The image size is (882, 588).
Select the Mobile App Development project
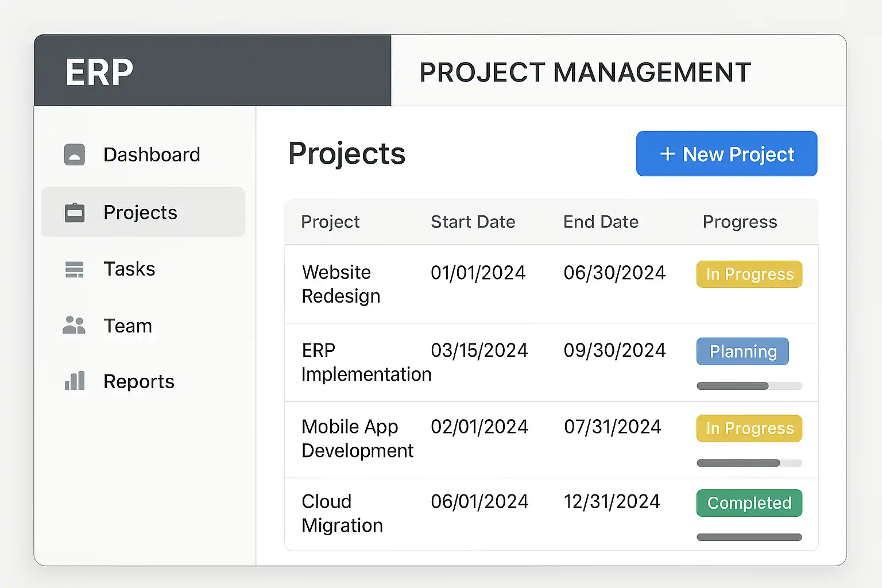click(357, 439)
